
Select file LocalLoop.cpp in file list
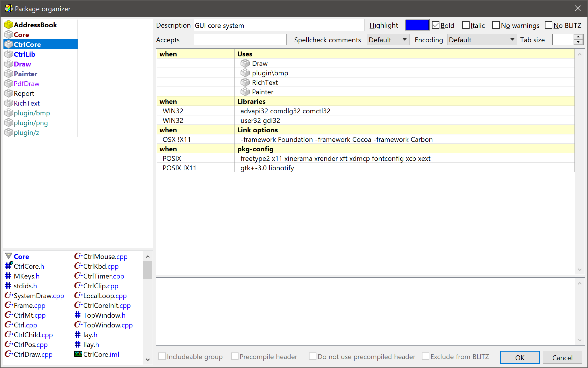105,295
